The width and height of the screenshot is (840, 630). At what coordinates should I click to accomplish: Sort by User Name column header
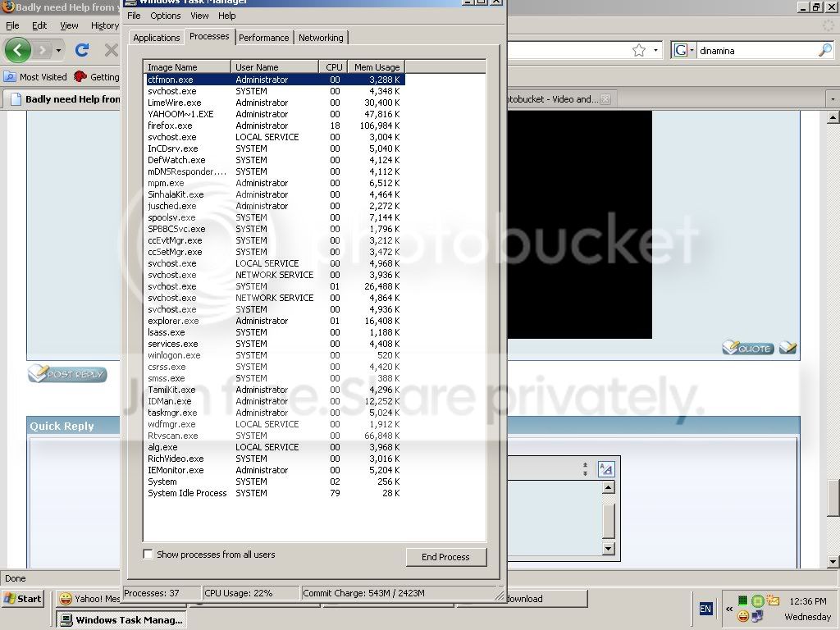tap(275, 67)
